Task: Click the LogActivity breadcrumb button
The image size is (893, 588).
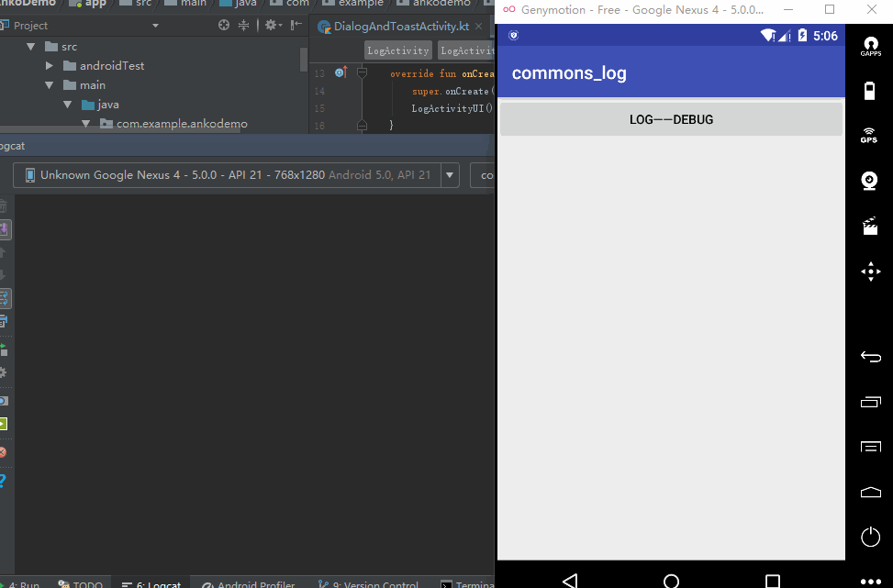Action: [397, 51]
